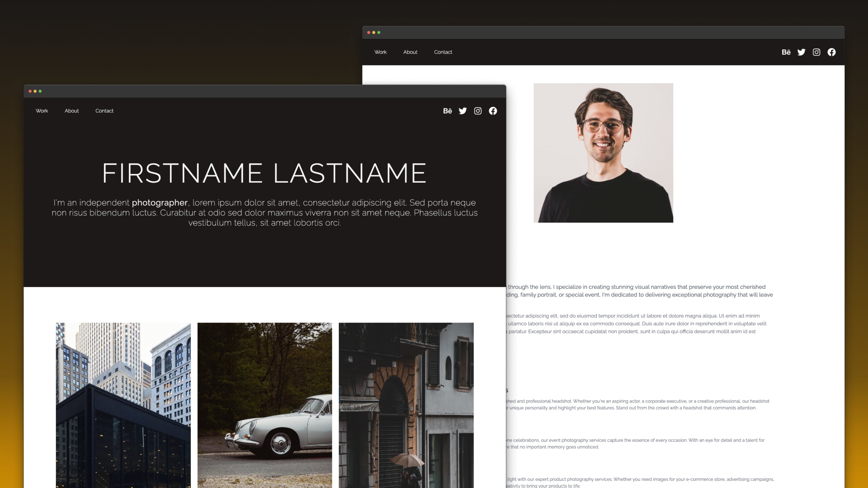
Task: Open the street with umbrella photo thumbnail
Action: click(406, 405)
